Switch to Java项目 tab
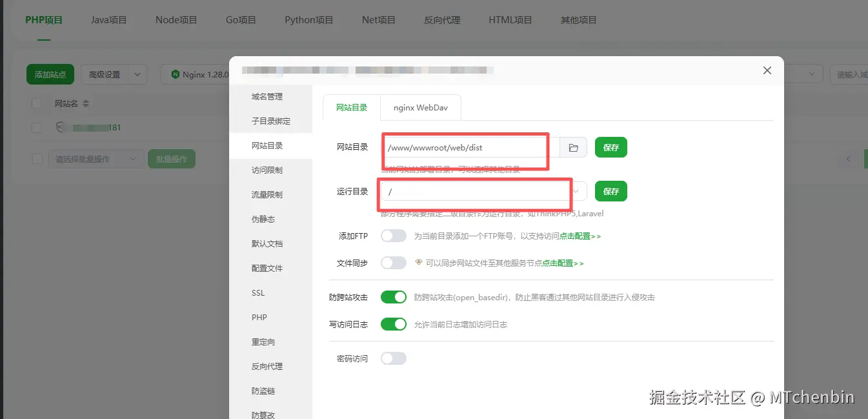868x419 pixels. (x=108, y=20)
